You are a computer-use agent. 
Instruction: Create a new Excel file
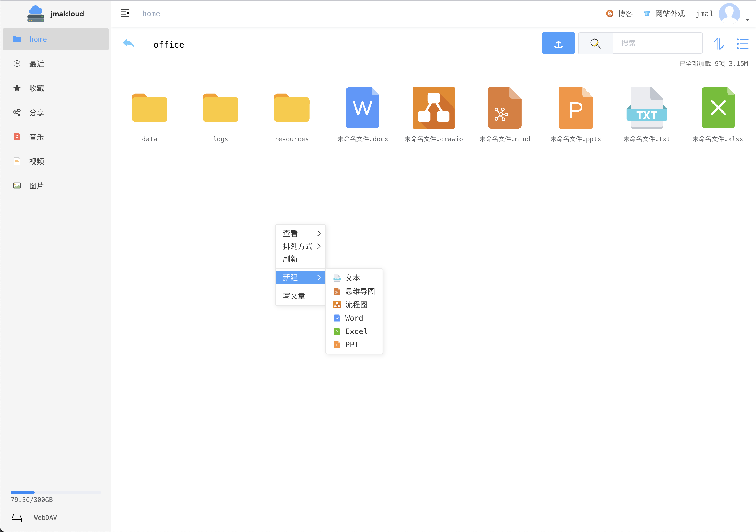pyautogui.click(x=356, y=332)
